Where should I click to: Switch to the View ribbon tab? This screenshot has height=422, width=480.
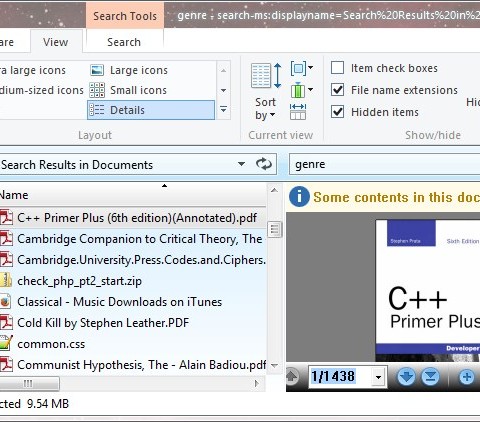click(56, 42)
